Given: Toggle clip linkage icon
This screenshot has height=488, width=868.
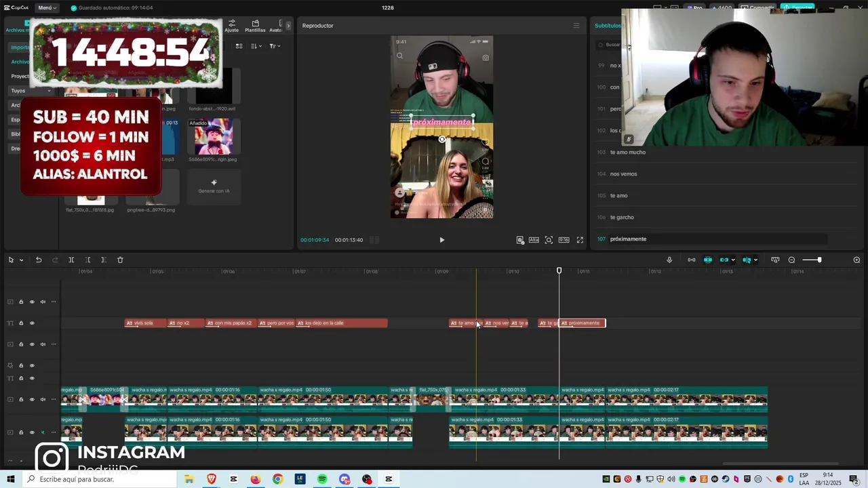Looking at the screenshot, I should coord(724,260).
